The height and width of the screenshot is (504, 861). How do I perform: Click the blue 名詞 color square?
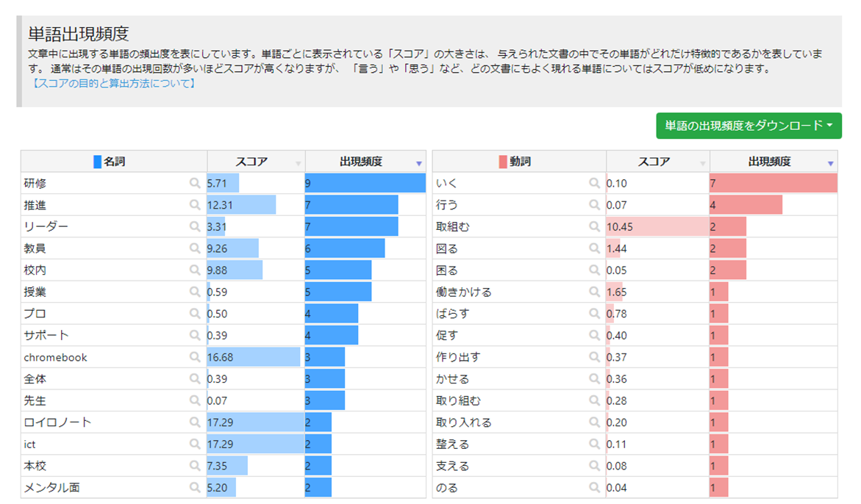[98, 162]
